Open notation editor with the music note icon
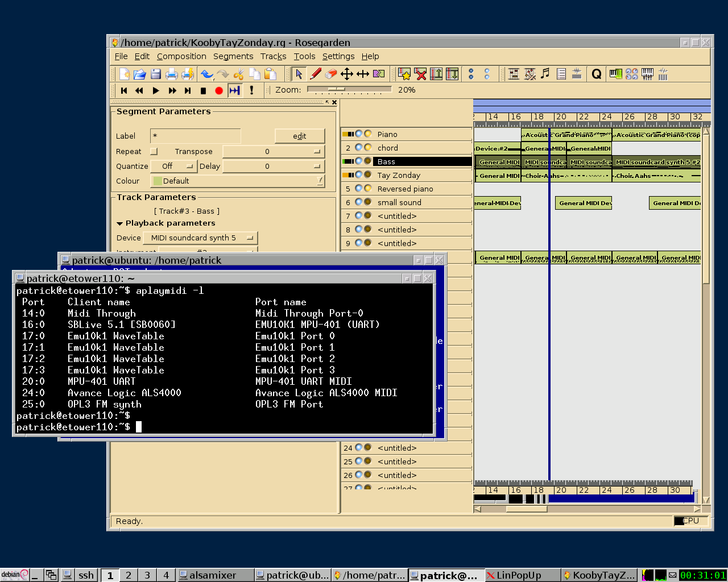The width and height of the screenshot is (728, 582). 545,74
